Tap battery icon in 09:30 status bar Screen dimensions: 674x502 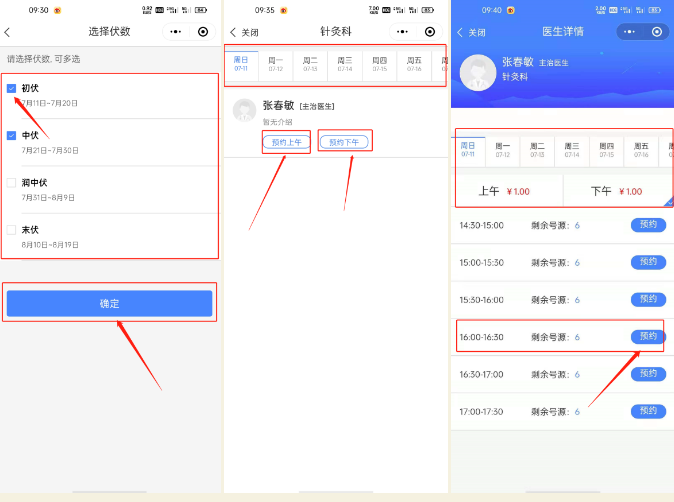[x=201, y=10]
